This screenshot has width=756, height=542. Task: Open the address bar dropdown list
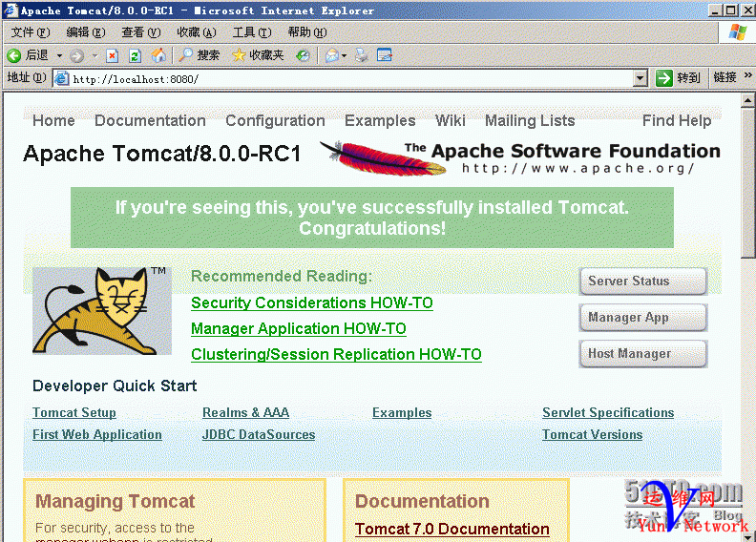[640, 78]
